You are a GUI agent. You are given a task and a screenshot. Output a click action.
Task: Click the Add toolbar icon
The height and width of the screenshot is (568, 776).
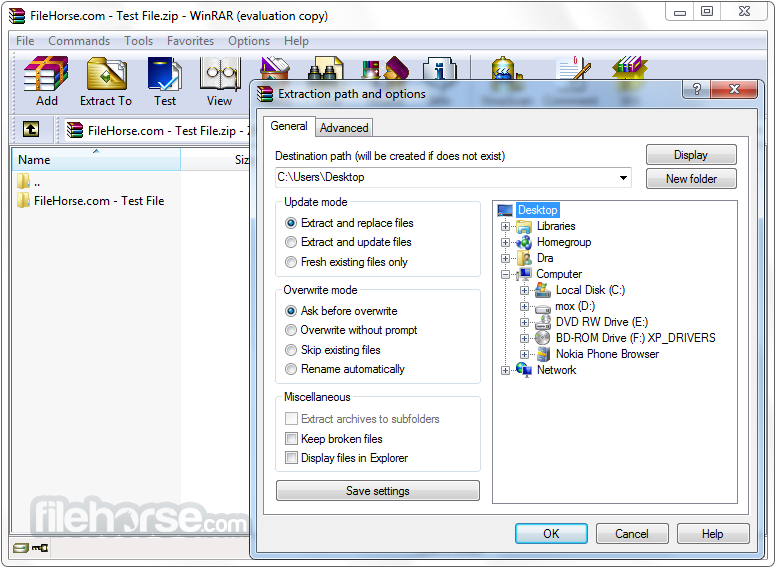(46, 81)
